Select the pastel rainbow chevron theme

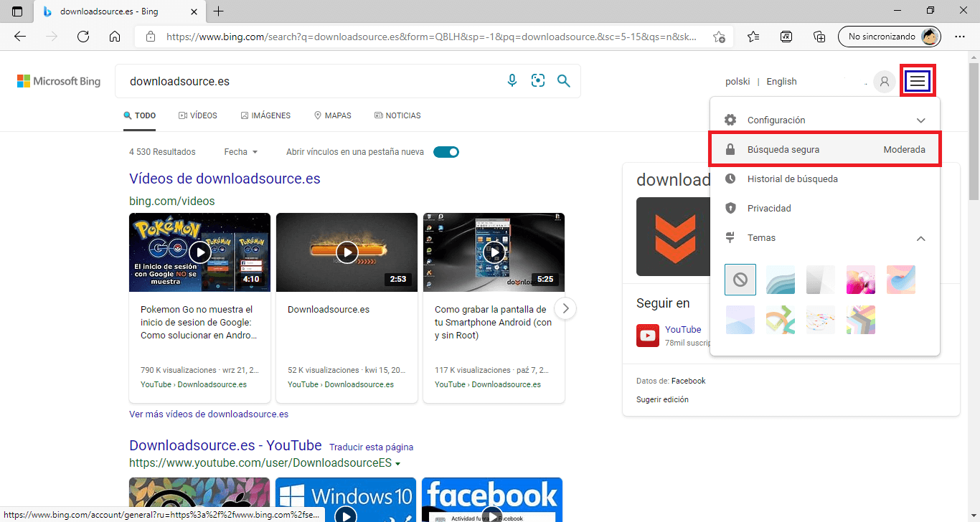pyautogui.click(x=861, y=320)
